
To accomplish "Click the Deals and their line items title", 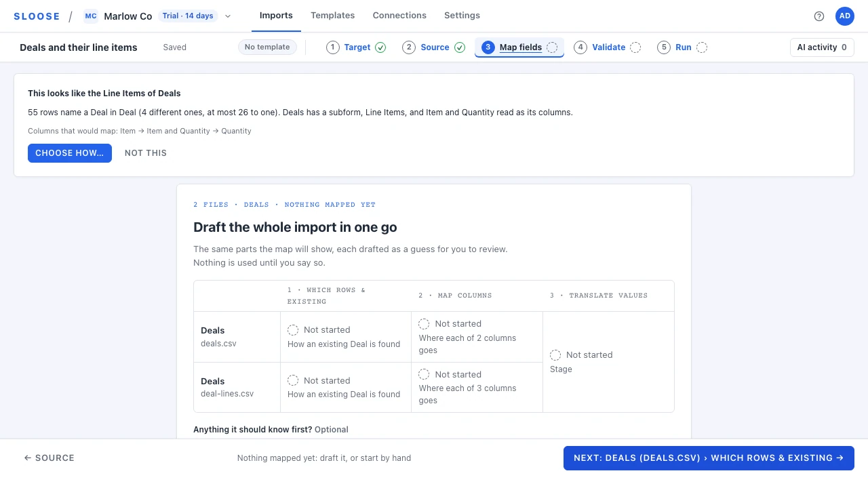I will point(79,47).
